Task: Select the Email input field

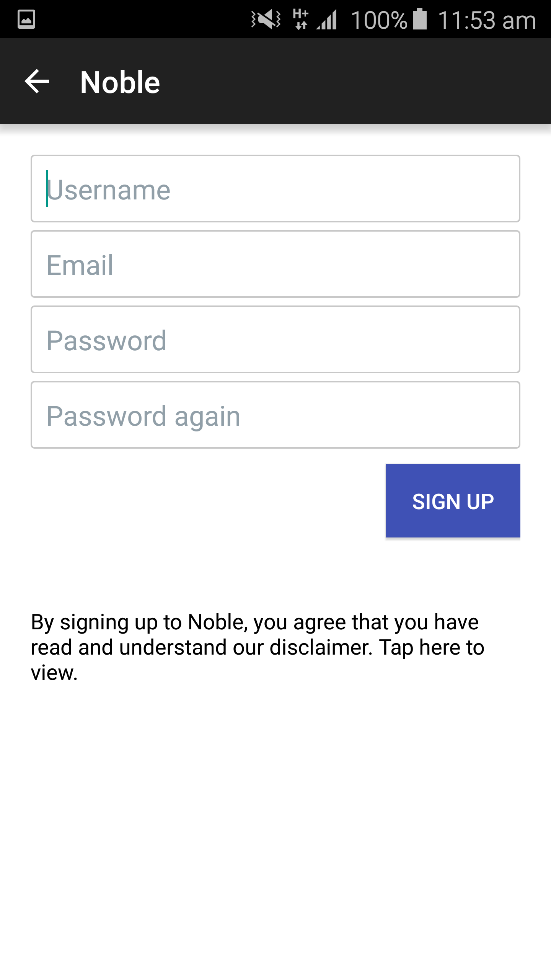Action: [x=275, y=264]
